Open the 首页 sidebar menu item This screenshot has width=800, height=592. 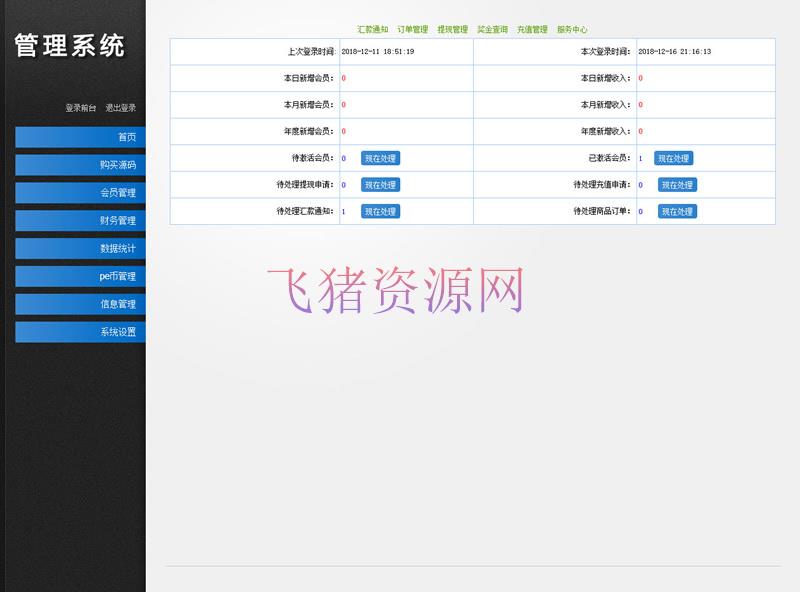pos(80,137)
